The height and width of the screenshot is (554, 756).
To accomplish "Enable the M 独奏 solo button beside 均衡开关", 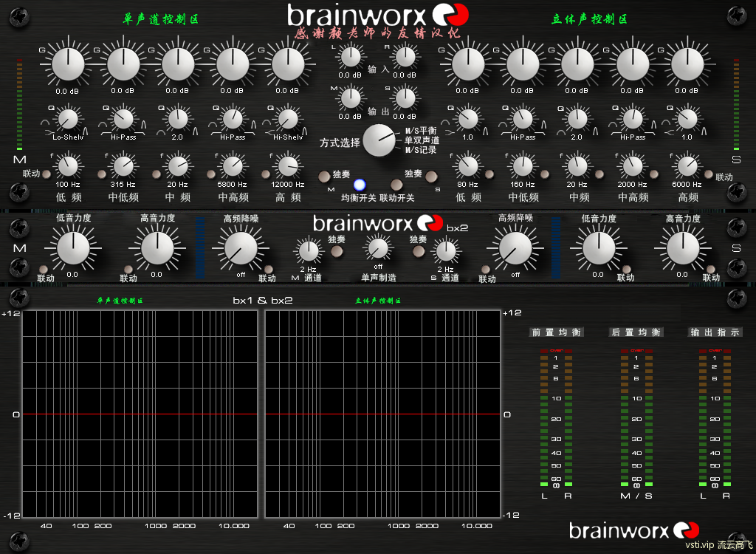I will (x=325, y=177).
